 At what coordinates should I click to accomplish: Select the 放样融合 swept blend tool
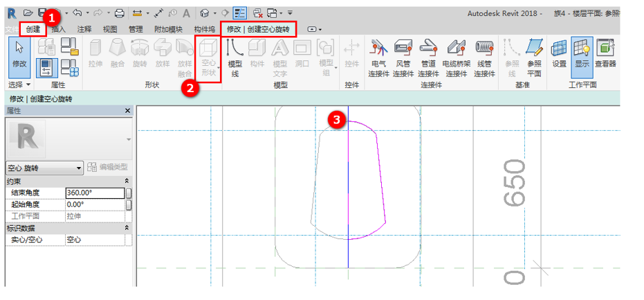tap(185, 58)
